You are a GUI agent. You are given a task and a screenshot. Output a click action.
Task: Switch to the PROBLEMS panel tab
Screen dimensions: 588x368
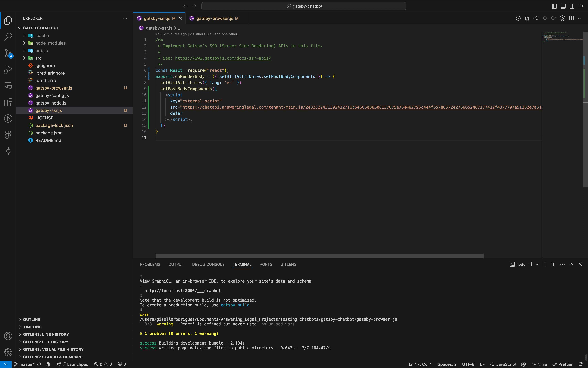point(150,264)
